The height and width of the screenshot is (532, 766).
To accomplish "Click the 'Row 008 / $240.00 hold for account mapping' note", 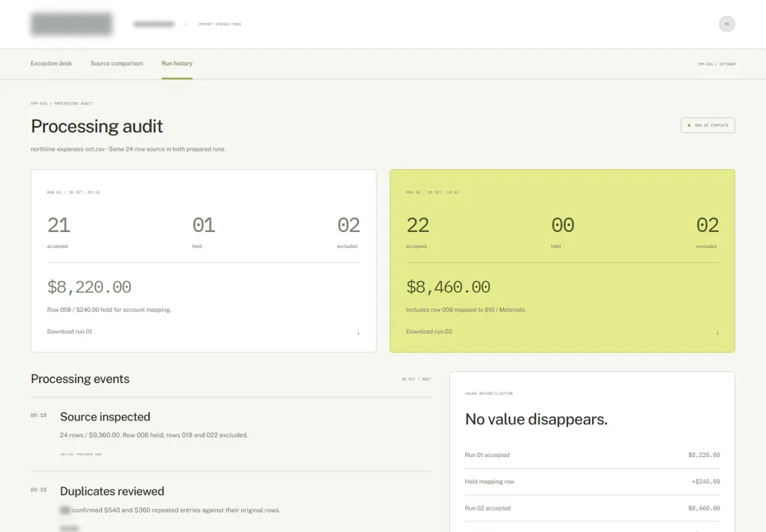I will [x=109, y=309].
